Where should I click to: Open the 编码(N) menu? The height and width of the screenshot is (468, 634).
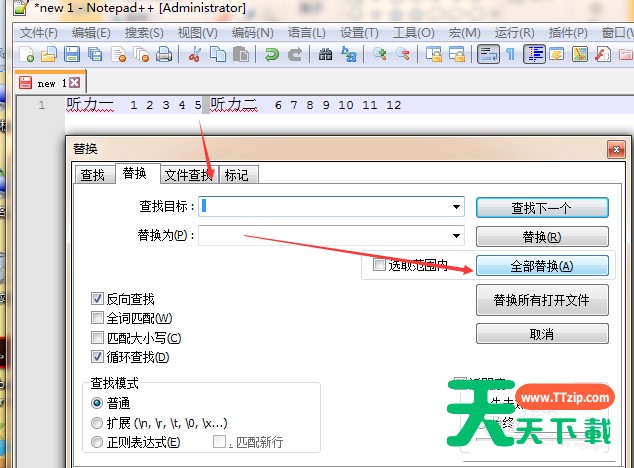252,33
